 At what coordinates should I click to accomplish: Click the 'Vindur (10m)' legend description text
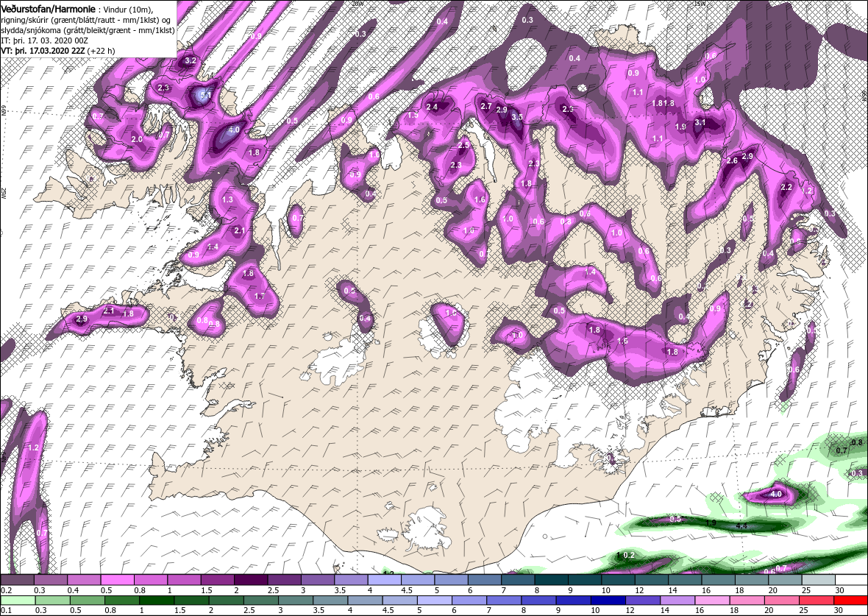pos(129,10)
